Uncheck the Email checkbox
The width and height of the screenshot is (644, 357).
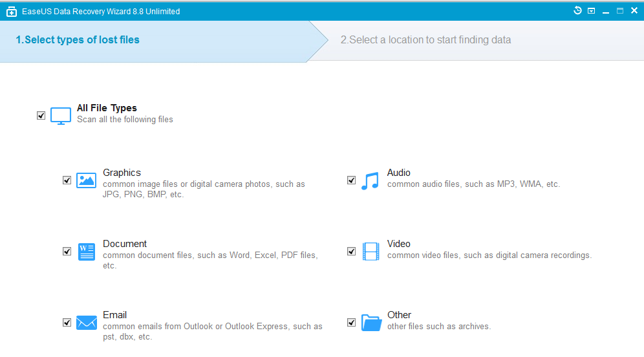(67, 323)
